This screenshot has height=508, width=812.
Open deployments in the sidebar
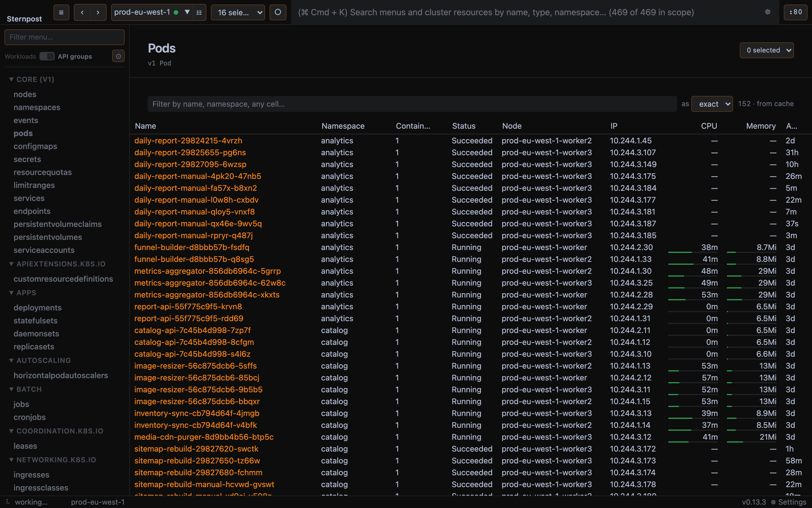(x=37, y=307)
